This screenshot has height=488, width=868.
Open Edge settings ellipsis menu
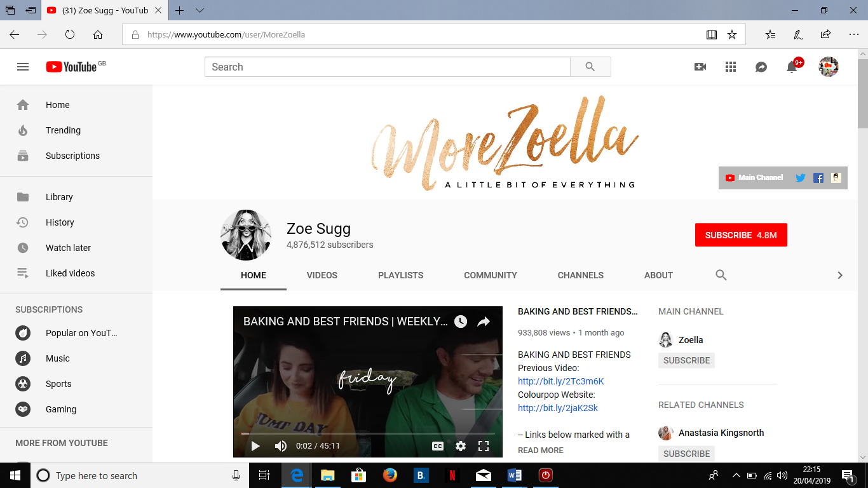tap(853, 35)
